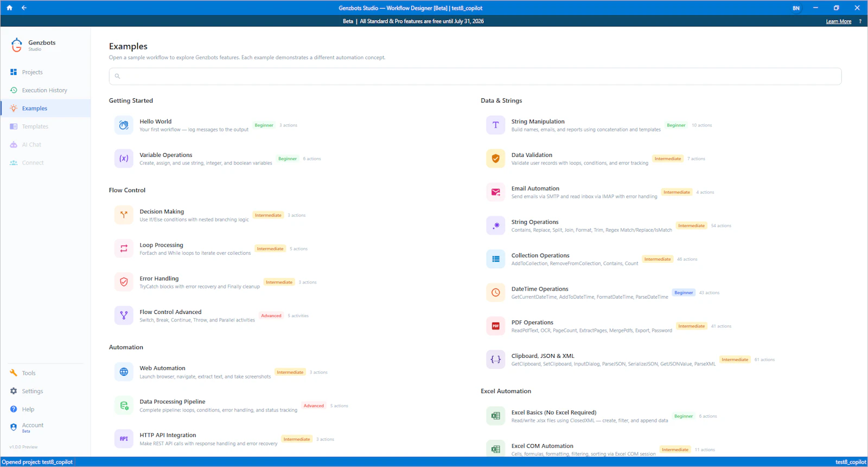Open the Web Automation globe icon
This screenshot has height=467, width=868.
(x=124, y=372)
